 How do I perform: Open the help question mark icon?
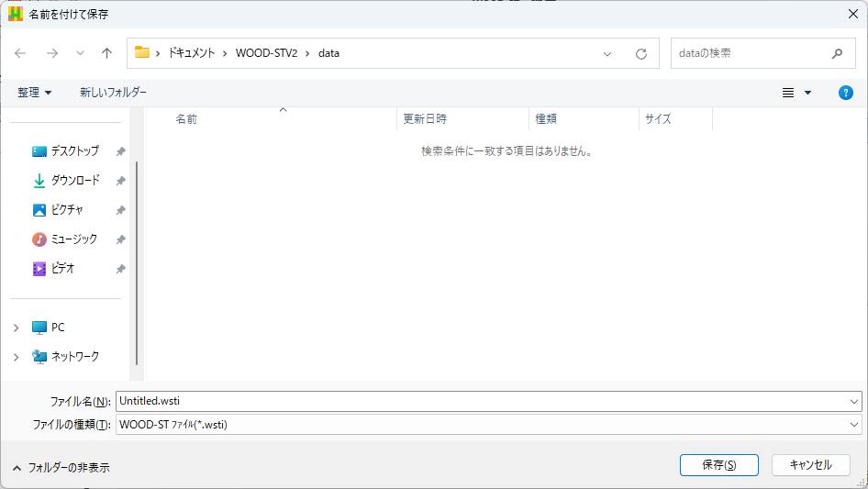coord(846,93)
